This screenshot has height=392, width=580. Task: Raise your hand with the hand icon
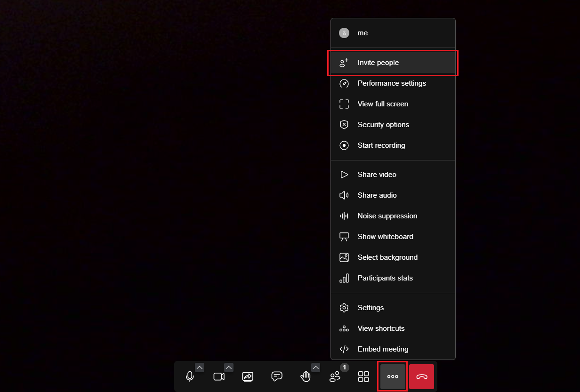tap(306, 376)
